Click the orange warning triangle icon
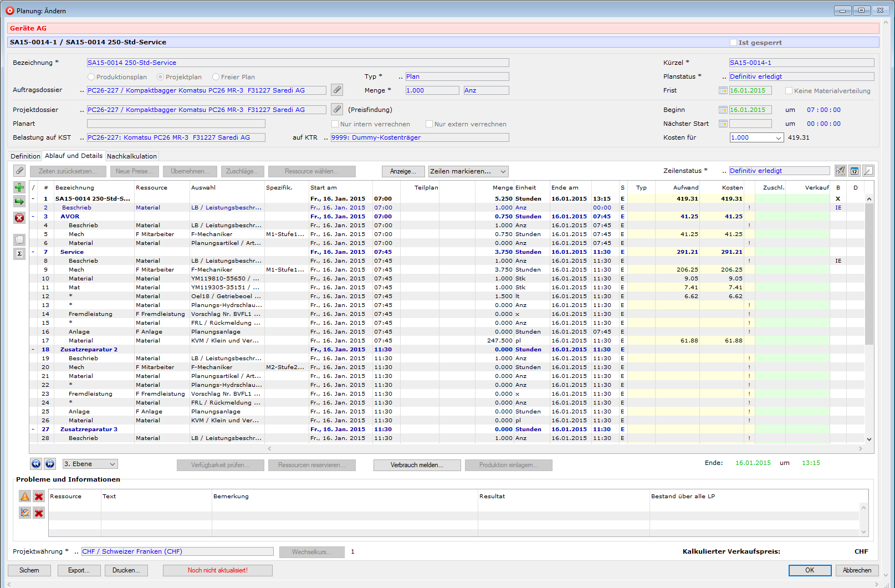Screen dimensions: 895x588 click(25, 496)
